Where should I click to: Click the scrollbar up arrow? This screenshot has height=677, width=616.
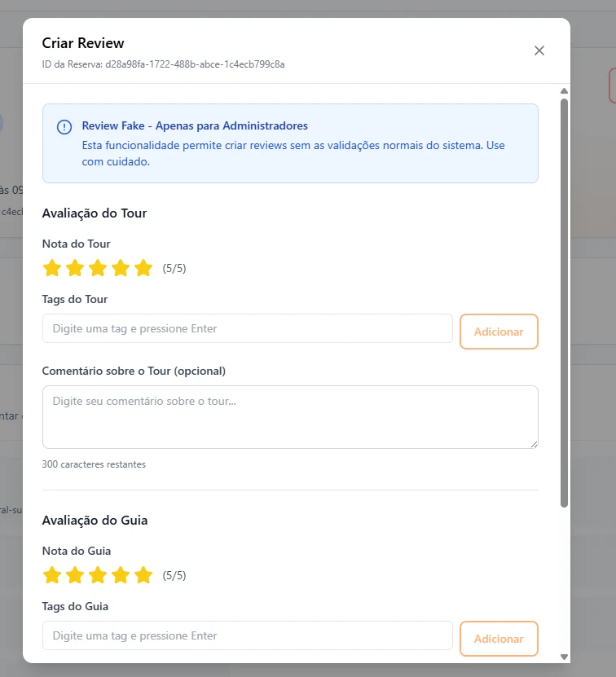tap(564, 91)
